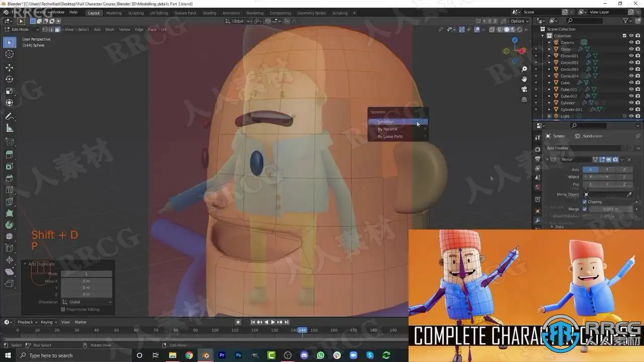Switch to the UV Editing workspace tab

click(x=159, y=13)
